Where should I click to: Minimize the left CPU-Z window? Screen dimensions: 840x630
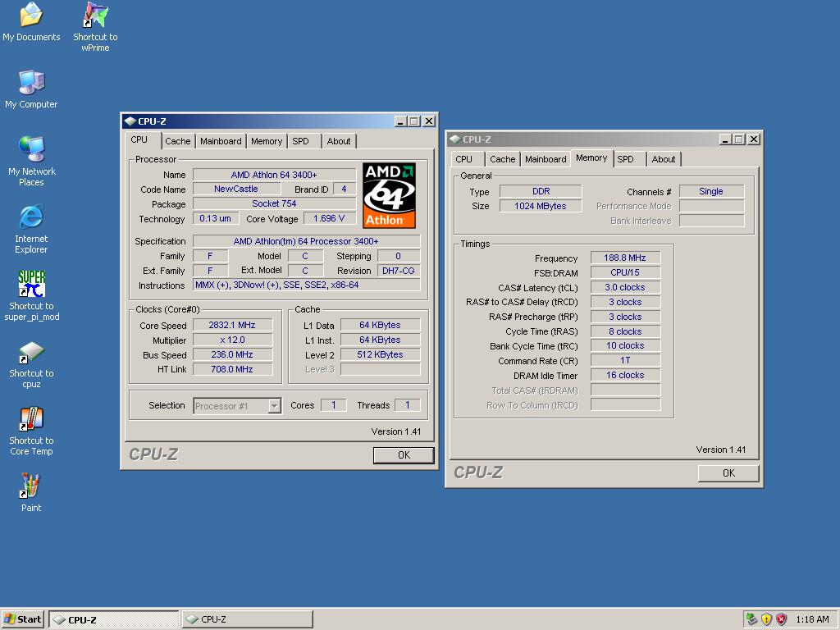pyautogui.click(x=400, y=121)
